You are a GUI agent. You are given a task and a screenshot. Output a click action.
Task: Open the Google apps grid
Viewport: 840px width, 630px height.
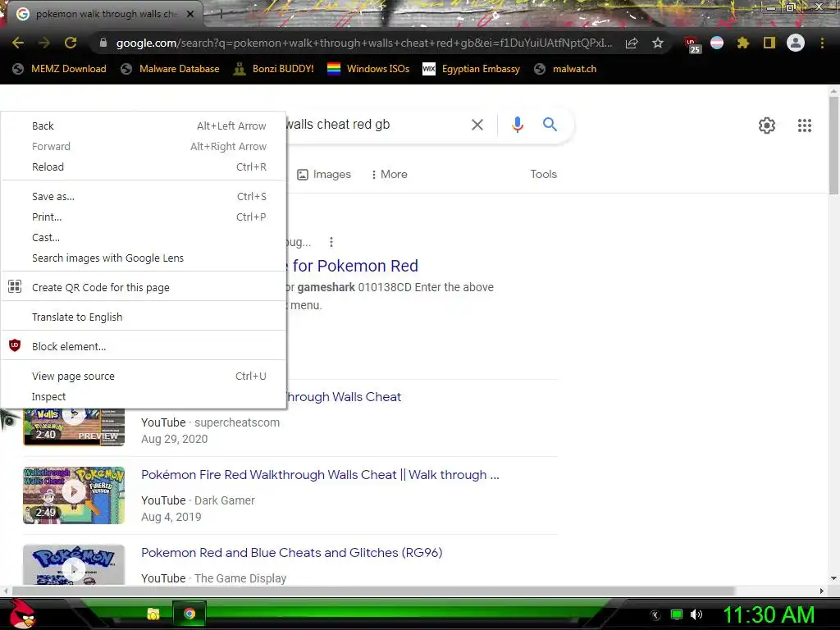pyautogui.click(x=804, y=126)
